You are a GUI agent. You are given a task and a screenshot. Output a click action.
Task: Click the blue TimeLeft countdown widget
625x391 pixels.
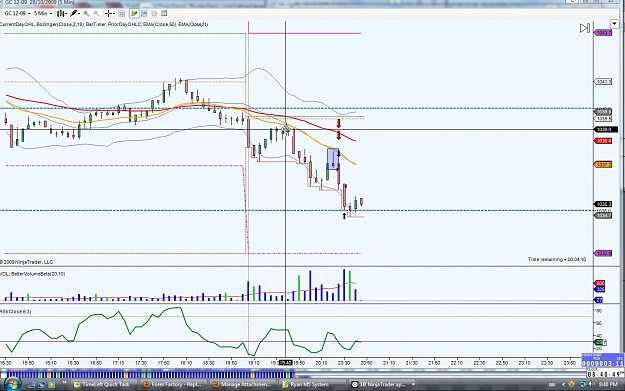tap(602, 360)
